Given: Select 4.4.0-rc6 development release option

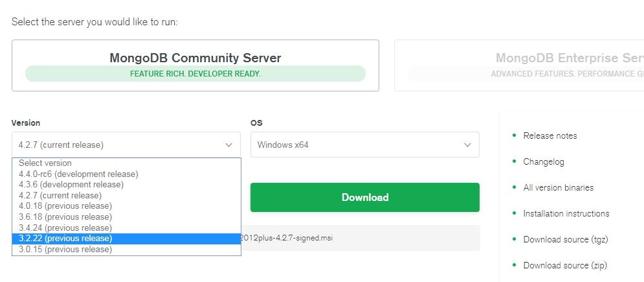Looking at the screenshot, I should coord(126,174).
